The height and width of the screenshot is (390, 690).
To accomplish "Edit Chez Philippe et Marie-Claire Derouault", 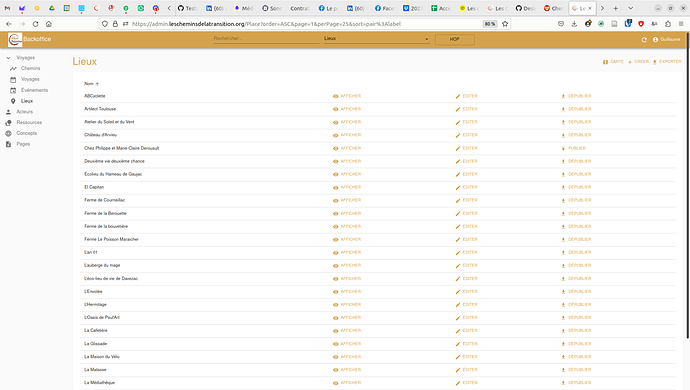I will pyautogui.click(x=466, y=148).
